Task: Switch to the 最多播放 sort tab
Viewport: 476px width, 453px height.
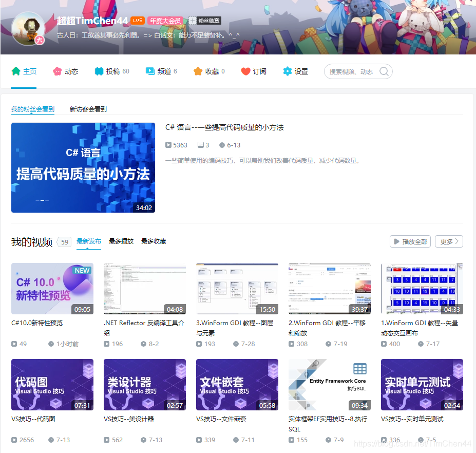Action: click(x=121, y=241)
